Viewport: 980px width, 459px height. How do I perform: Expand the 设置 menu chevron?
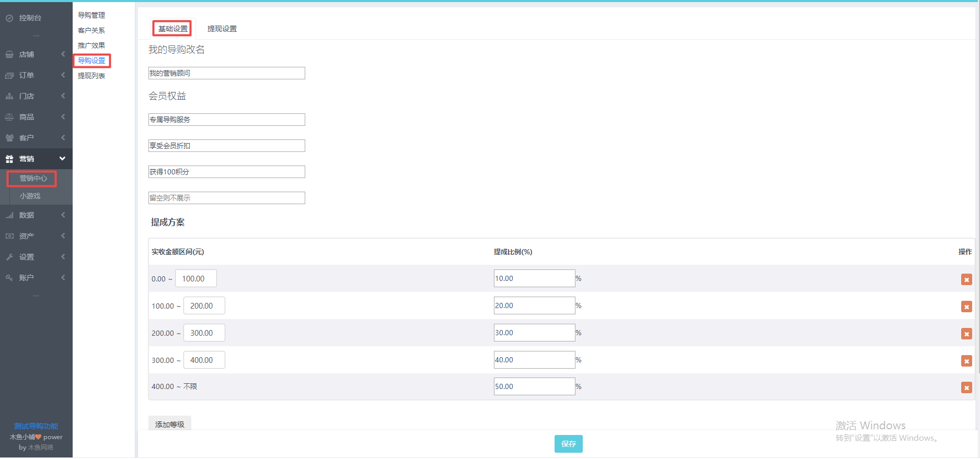click(63, 257)
